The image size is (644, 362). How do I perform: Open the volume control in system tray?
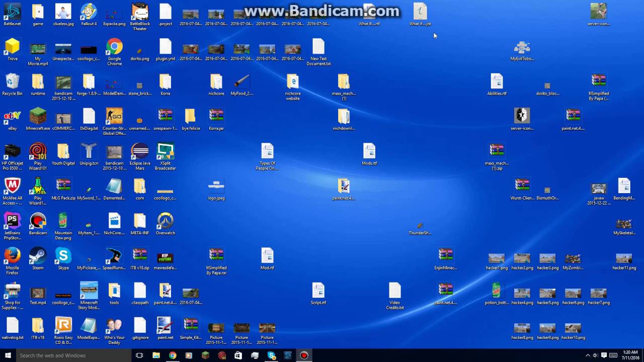click(595, 355)
